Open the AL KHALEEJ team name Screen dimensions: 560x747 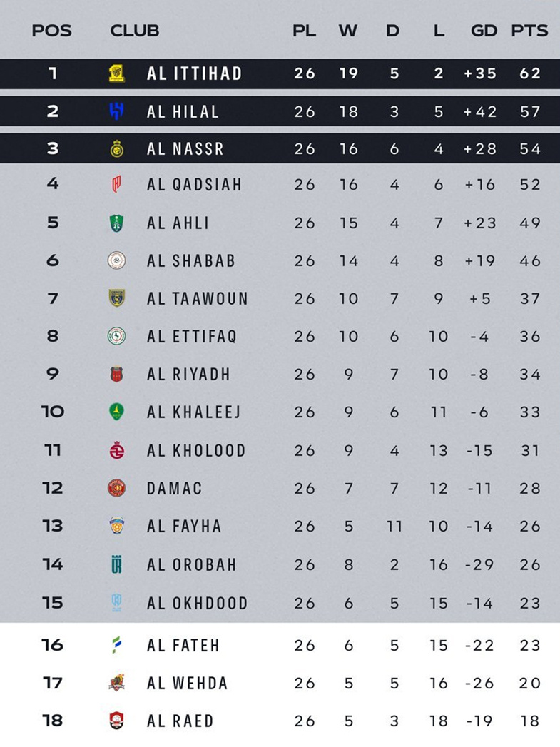click(x=194, y=412)
